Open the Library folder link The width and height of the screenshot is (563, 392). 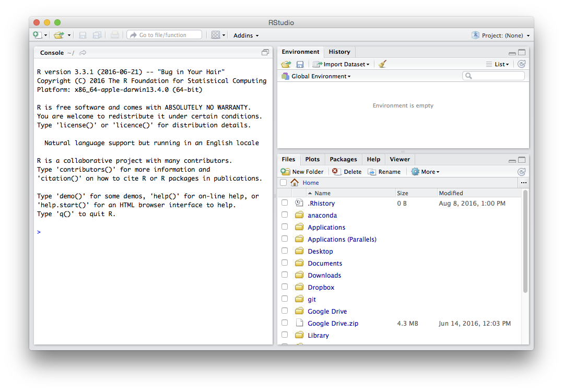coord(318,335)
